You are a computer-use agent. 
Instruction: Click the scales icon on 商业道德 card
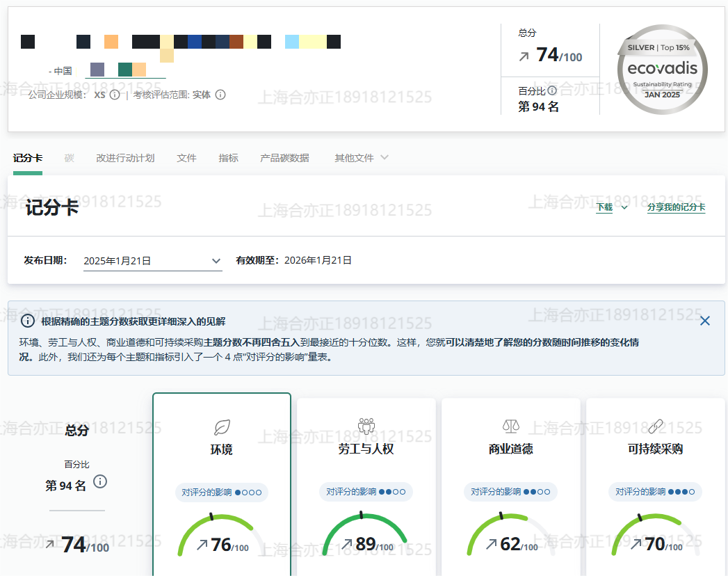coord(510,426)
